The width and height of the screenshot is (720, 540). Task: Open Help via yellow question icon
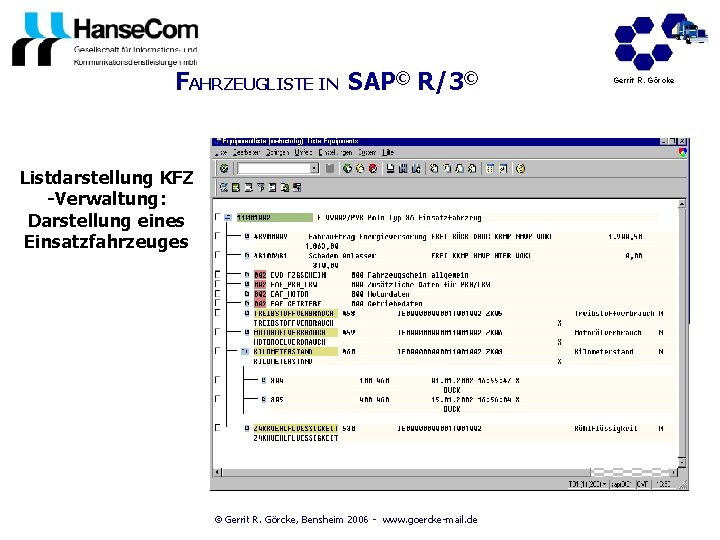pyautogui.click(x=520, y=169)
